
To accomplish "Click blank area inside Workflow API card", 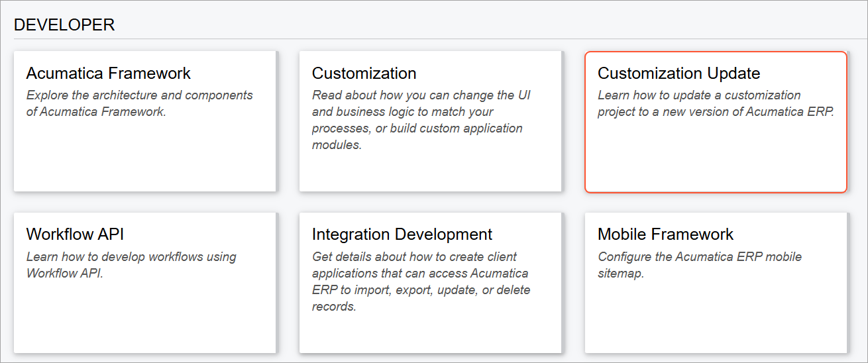I will pyautogui.click(x=144, y=318).
